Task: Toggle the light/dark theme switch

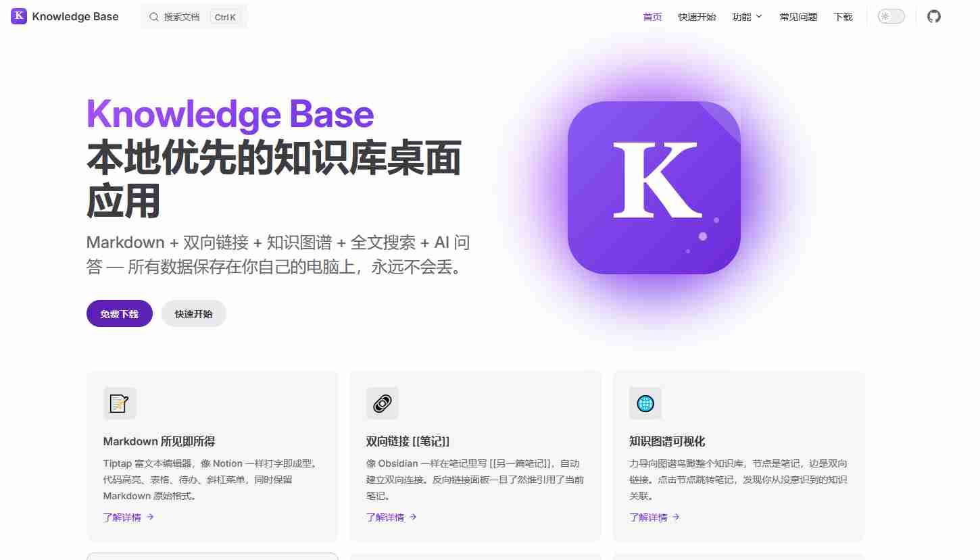Action: [x=891, y=16]
